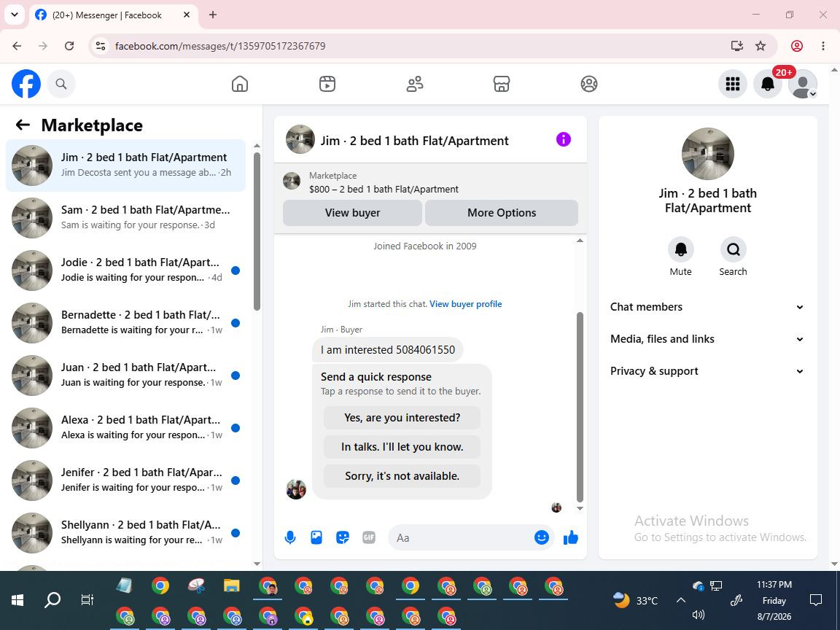Open the Marketplace icon in top navigation
Image resolution: width=840 pixels, height=630 pixels.
coord(502,84)
